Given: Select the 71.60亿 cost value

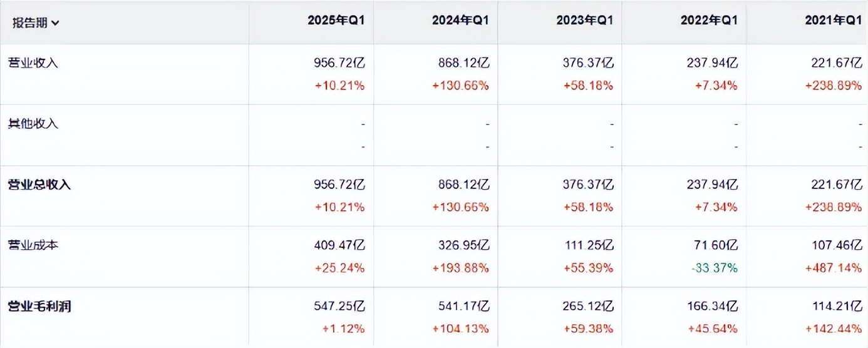Looking at the screenshot, I should [716, 245].
